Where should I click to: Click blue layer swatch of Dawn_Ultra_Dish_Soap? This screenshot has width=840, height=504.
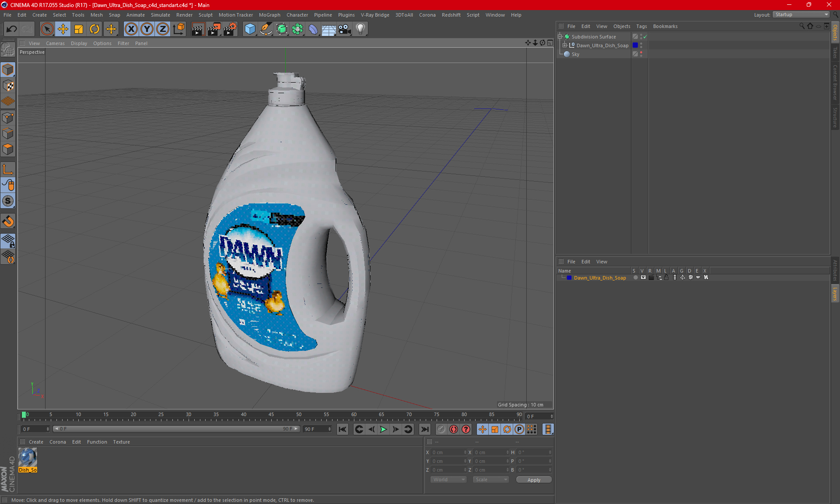pyautogui.click(x=635, y=45)
